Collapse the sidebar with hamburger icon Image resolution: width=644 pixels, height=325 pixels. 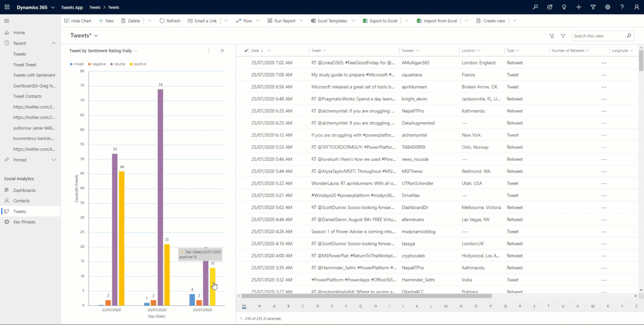6,21
